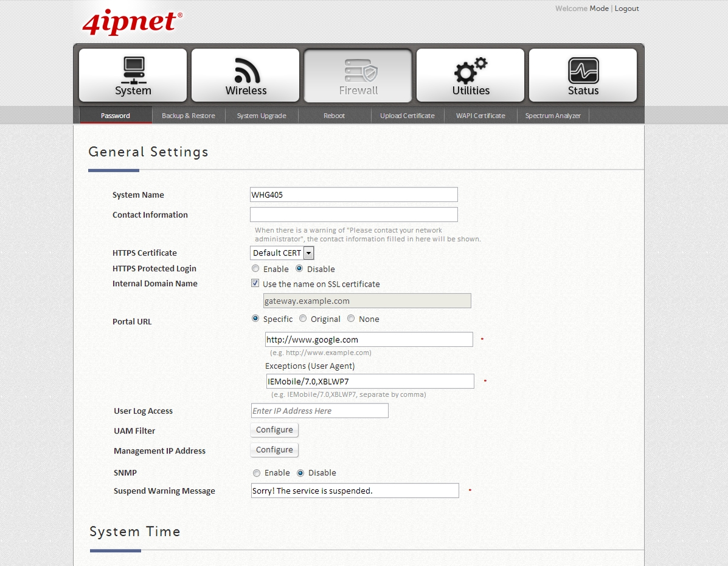Go to Spectrum Analyzer tab
The image size is (728, 566).
553,116
